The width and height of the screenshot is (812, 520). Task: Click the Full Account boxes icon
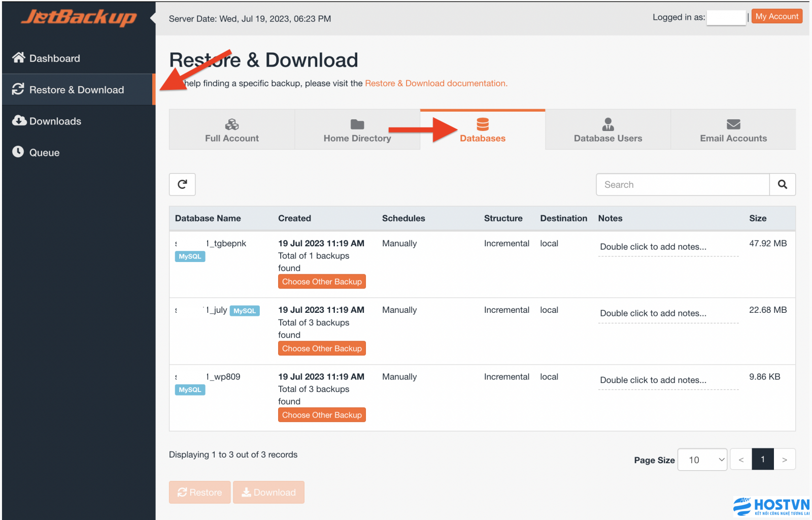pyautogui.click(x=232, y=124)
